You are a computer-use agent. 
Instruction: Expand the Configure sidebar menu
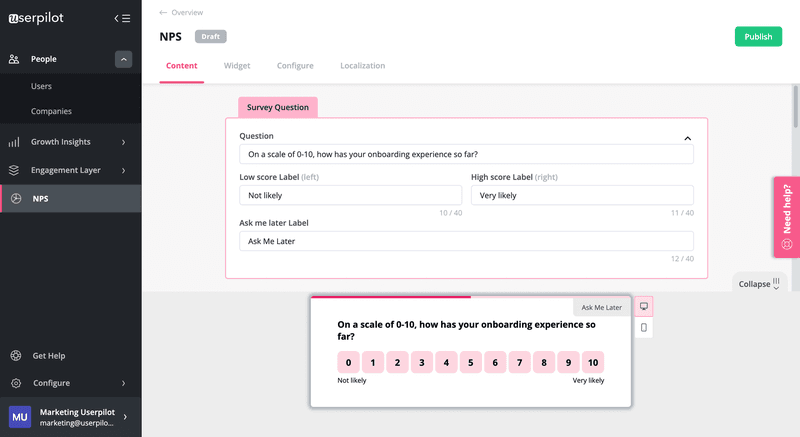[x=123, y=383]
